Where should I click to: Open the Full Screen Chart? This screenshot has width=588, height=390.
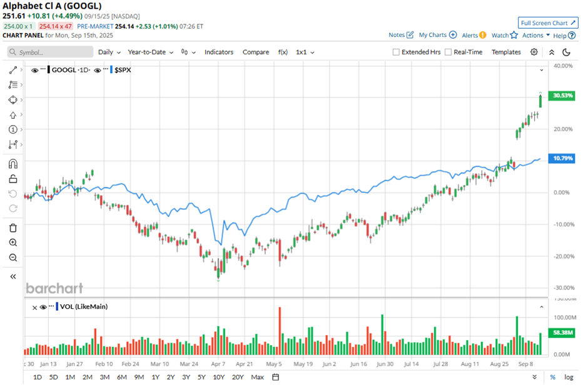coord(548,23)
